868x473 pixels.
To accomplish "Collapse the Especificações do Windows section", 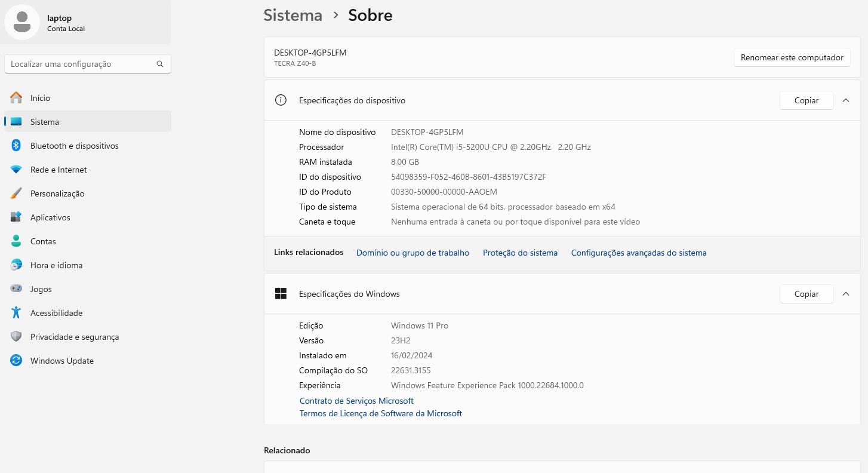I will pyautogui.click(x=846, y=294).
